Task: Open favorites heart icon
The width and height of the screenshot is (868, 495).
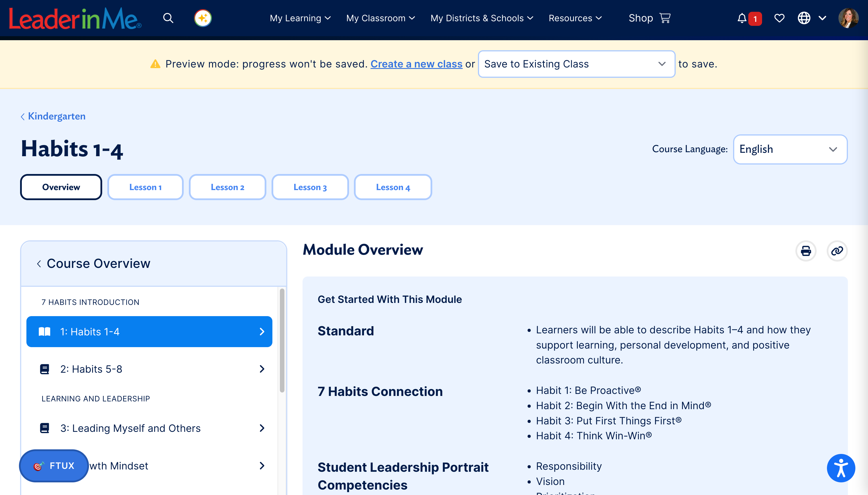Action: point(779,18)
